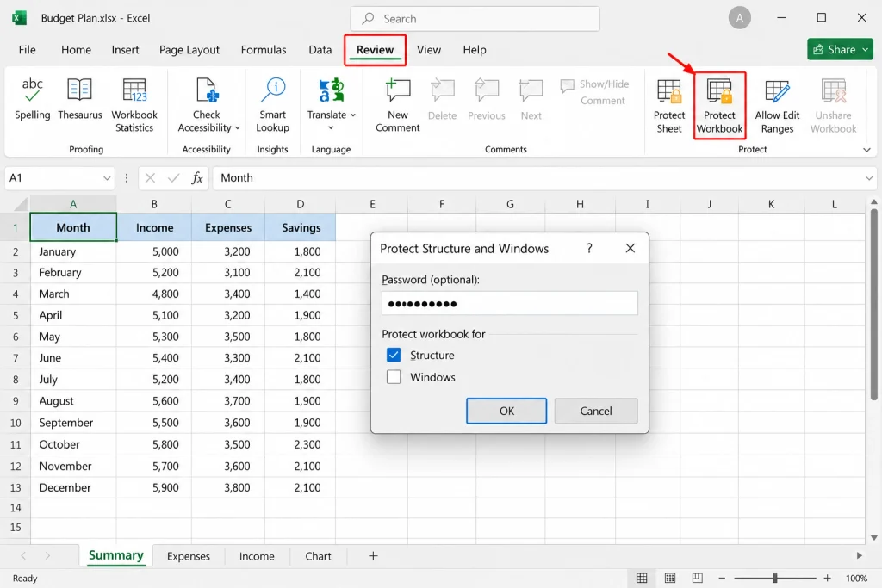Open the View tab
Image resolution: width=882 pixels, height=588 pixels.
(x=429, y=49)
